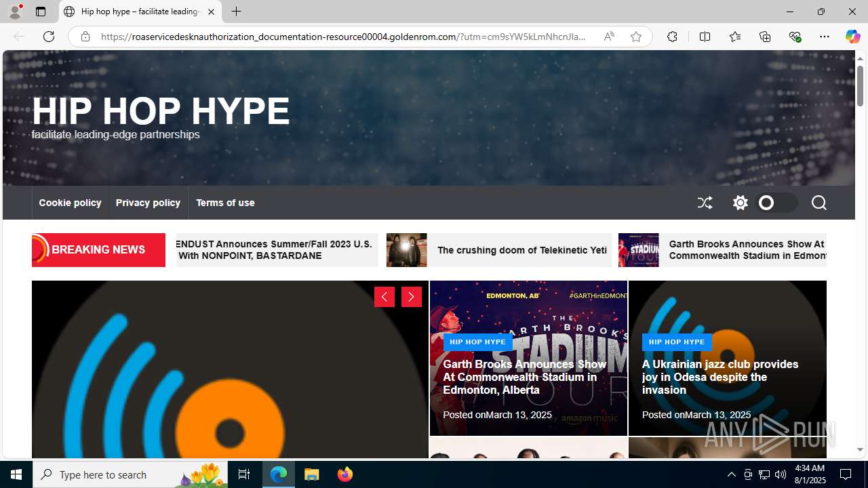Image resolution: width=868 pixels, height=488 pixels.
Task: Open Garth Brooks Commonwealth Stadium article card
Action: tap(525, 377)
